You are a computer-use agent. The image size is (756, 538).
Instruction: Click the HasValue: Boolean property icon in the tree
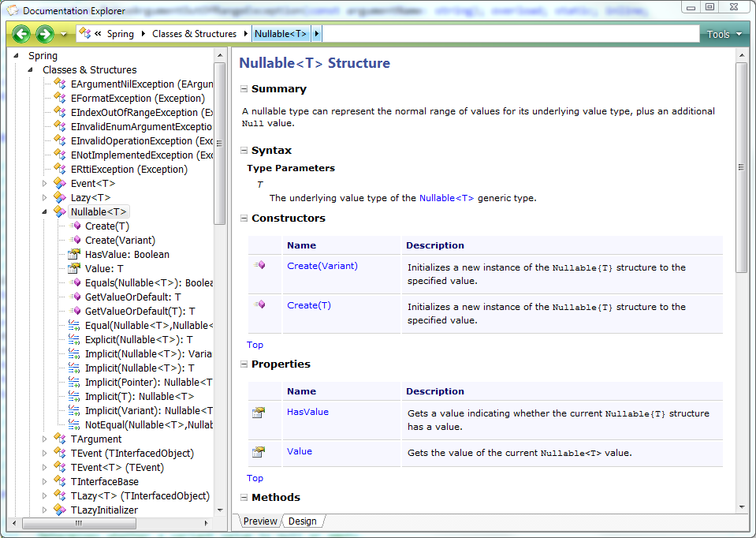click(74, 254)
